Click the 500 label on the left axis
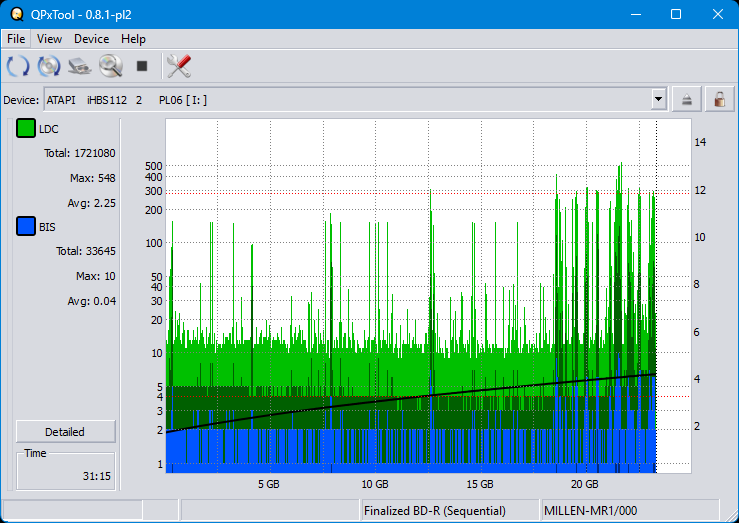 click(154, 166)
